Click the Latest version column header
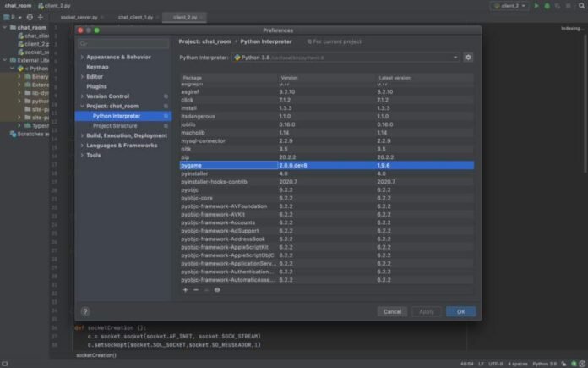The height and width of the screenshot is (368, 588). [424, 78]
